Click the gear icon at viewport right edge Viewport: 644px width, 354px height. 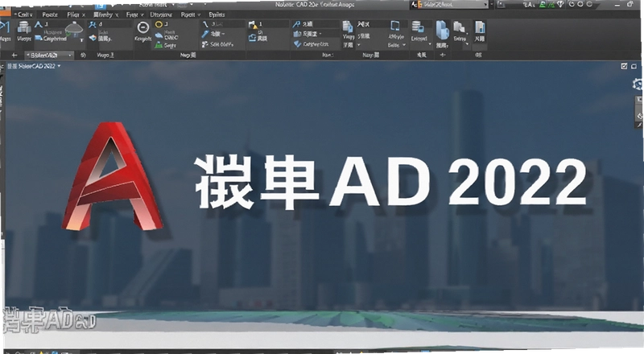[638, 84]
